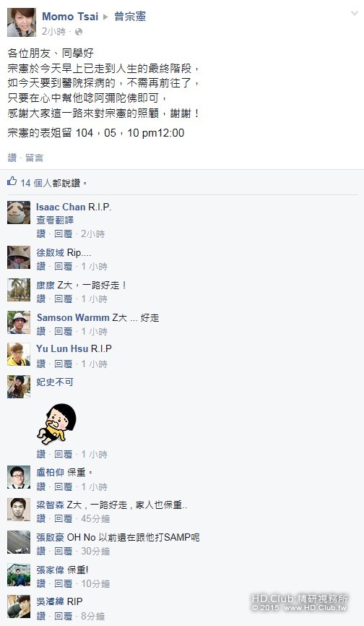Open Isaac Chan's panda avatar
364x626 pixels.
click(x=19, y=213)
